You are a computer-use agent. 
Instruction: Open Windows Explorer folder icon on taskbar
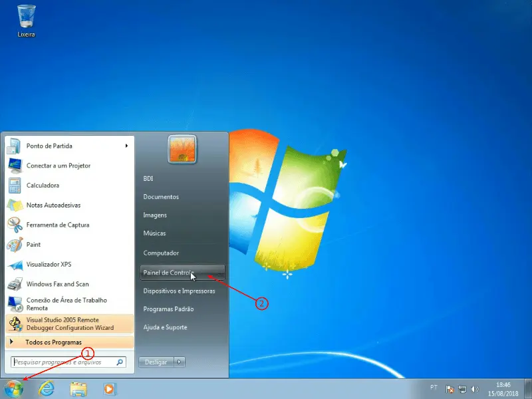(78, 389)
